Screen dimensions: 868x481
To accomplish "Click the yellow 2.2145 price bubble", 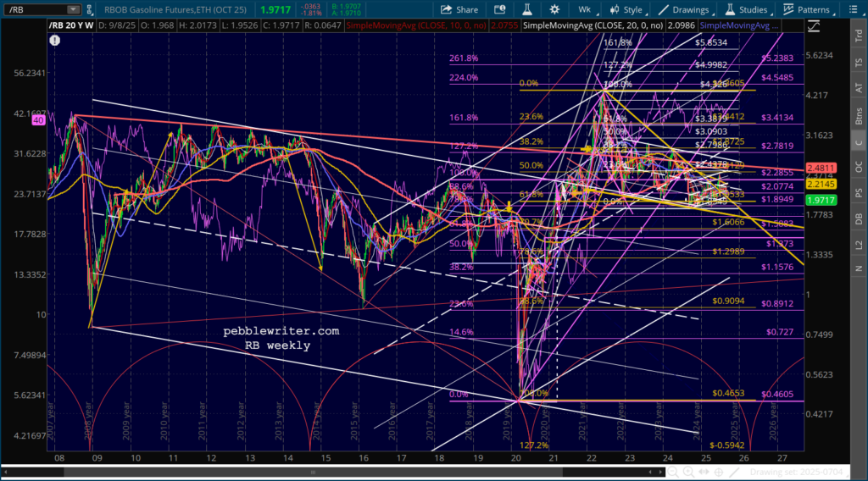I will point(821,184).
